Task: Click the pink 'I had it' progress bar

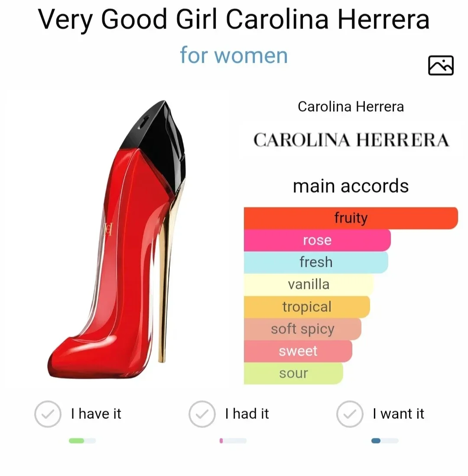Action: coord(233,441)
